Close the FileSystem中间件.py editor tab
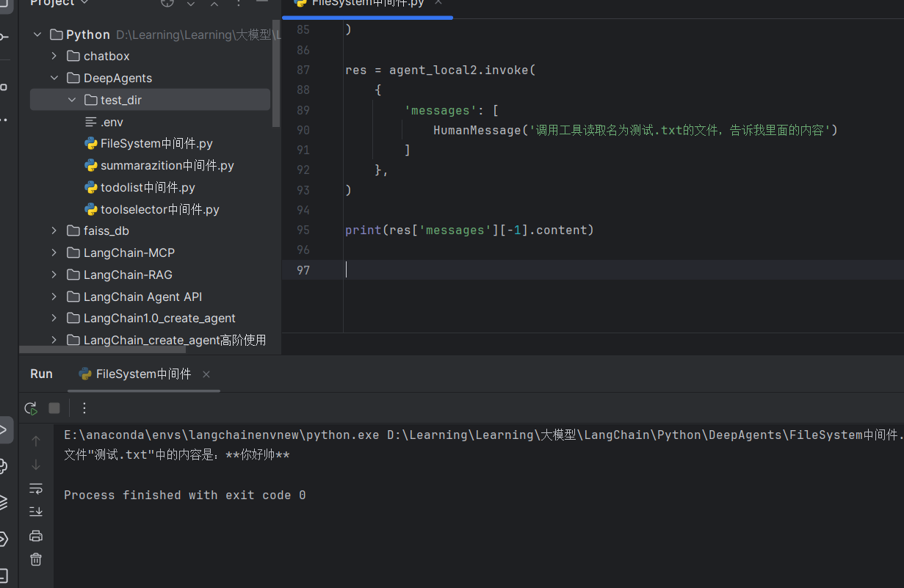The width and height of the screenshot is (904, 588). click(439, 3)
